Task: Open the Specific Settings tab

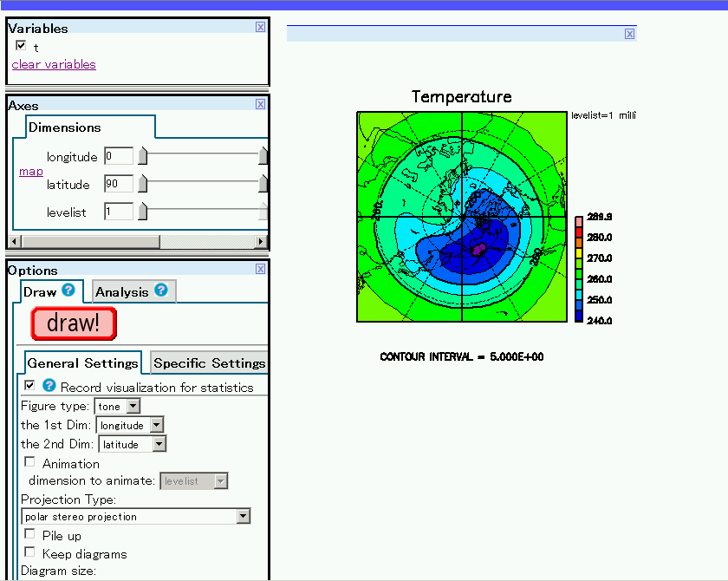Action: (209, 363)
